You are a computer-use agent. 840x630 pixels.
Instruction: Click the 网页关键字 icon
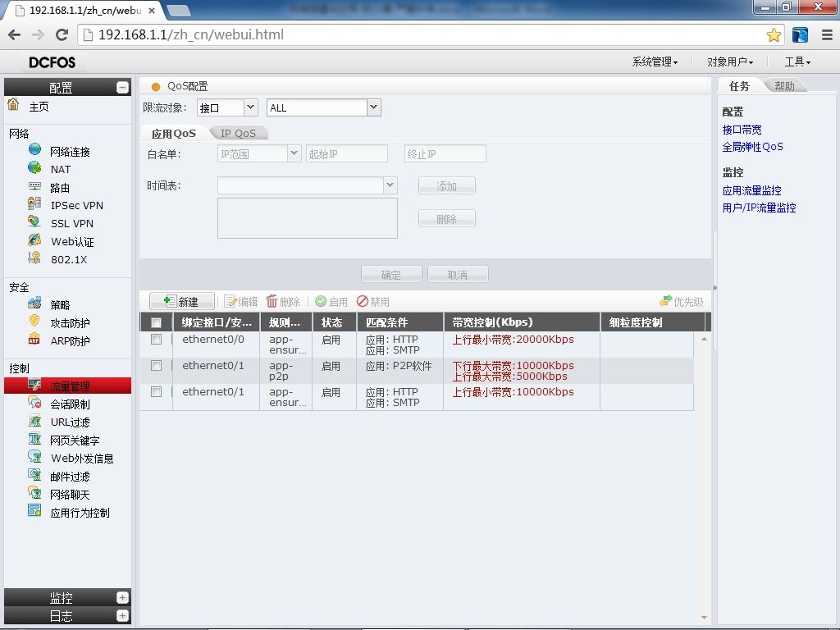pyautogui.click(x=34, y=439)
